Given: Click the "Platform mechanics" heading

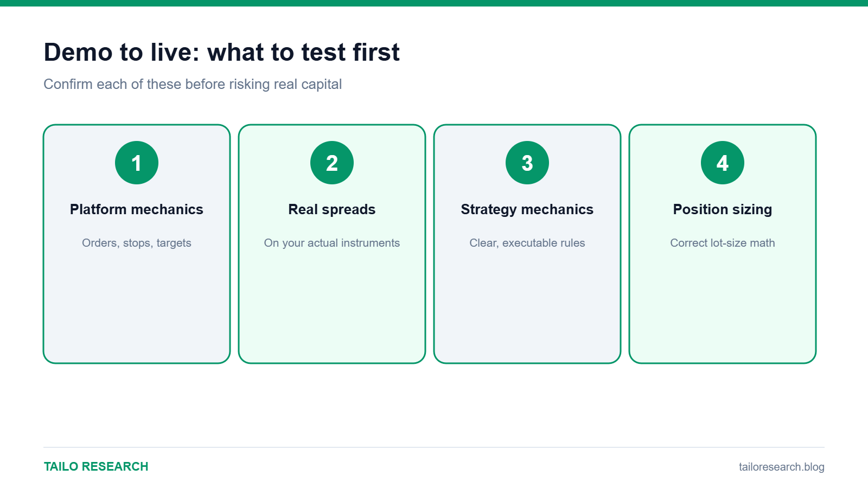Looking at the screenshot, I should click(x=137, y=209).
